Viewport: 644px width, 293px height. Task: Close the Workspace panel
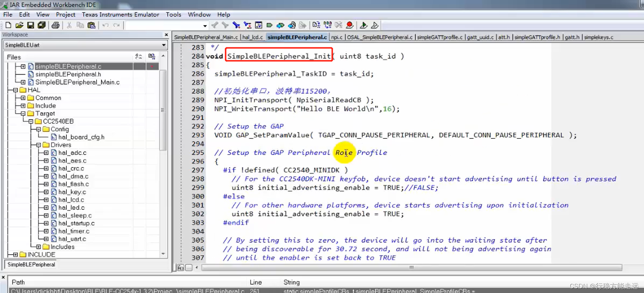[x=166, y=35]
